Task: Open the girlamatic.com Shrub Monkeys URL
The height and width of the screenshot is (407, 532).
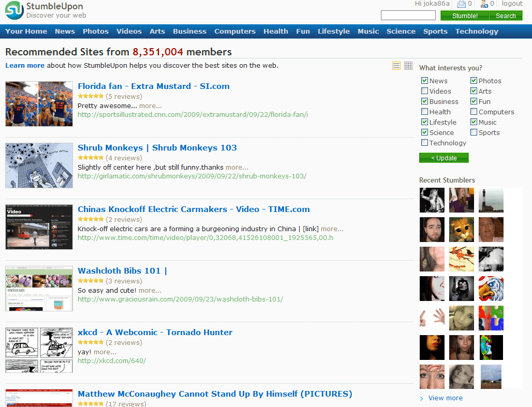Action: coord(192,176)
